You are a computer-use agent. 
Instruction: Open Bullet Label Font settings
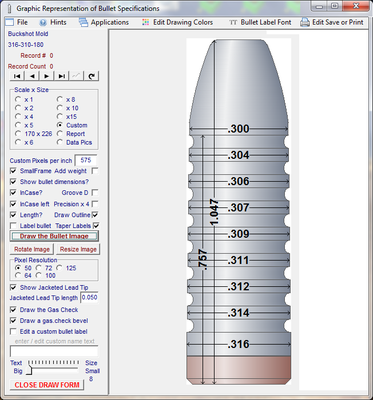260,22
